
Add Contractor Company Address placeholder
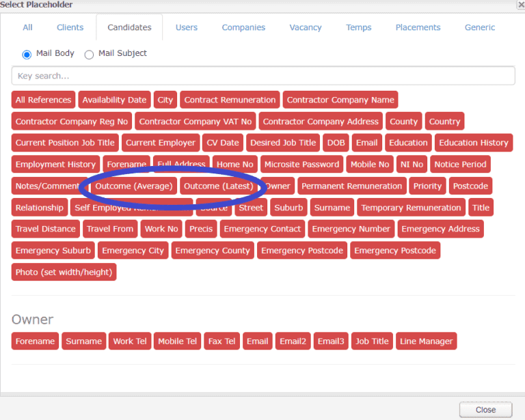[321, 121]
